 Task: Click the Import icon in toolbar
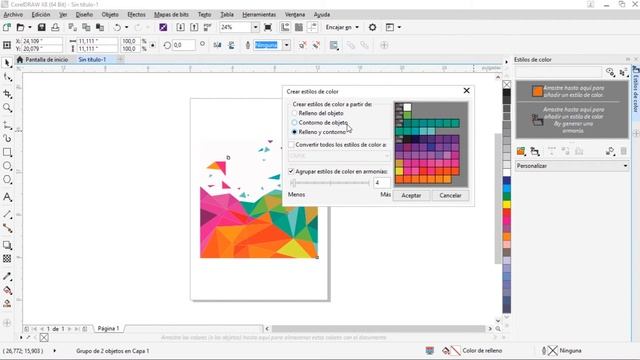[180, 27]
